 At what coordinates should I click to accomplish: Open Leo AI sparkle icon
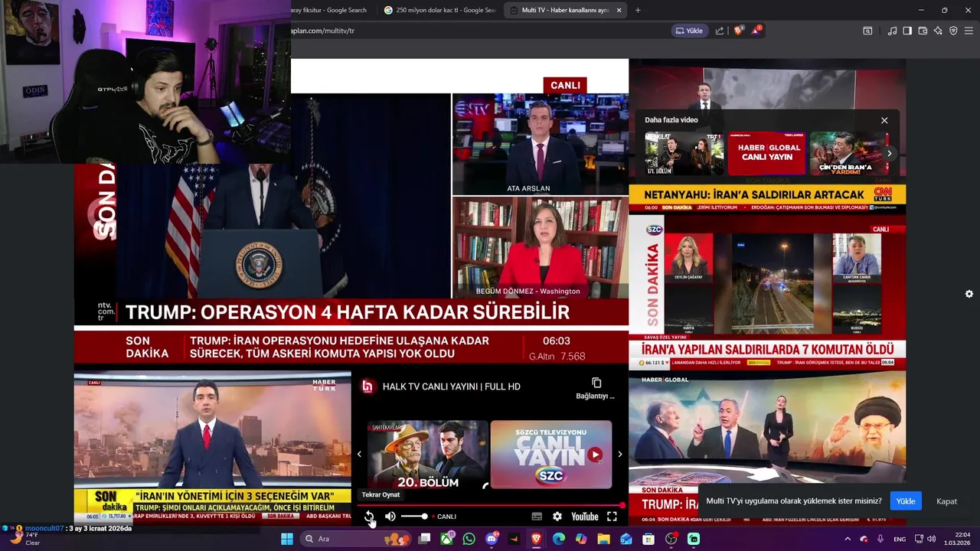click(x=938, y=31)
